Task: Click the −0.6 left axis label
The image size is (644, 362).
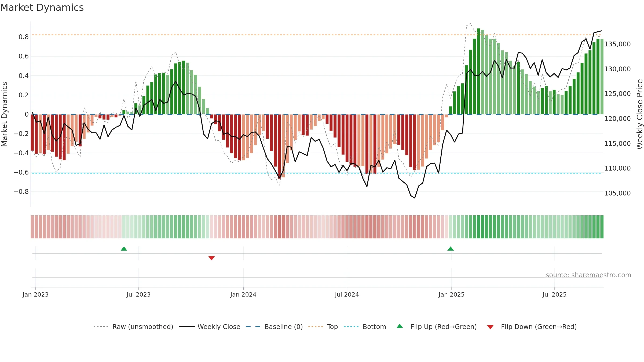Action: tap(21, 172)
